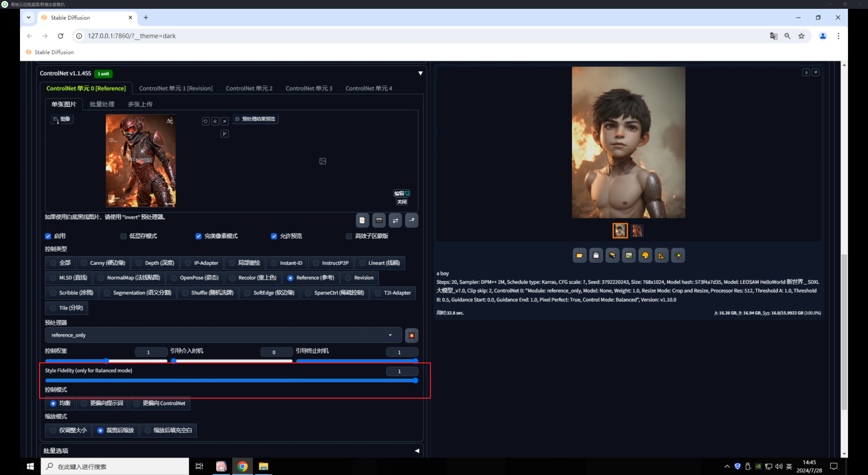Image resolution: width=868 pixels, height=475 pixels.
Task: Click the 关闭 button on preview
Action: 402,202
